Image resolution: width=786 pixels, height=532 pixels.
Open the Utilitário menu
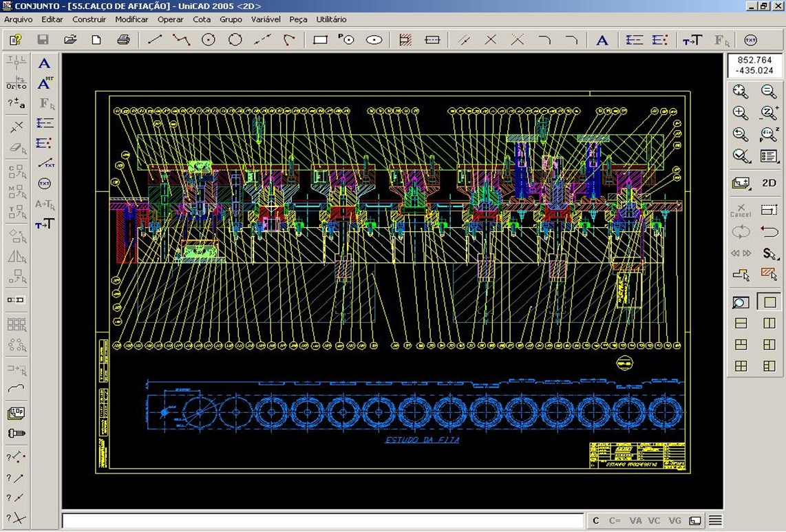click(x=331, y=19)
